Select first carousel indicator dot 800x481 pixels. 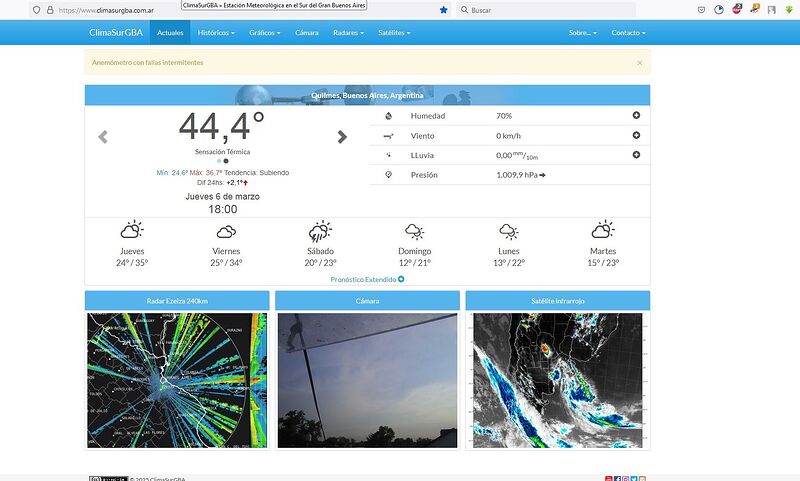coord(218,160)
